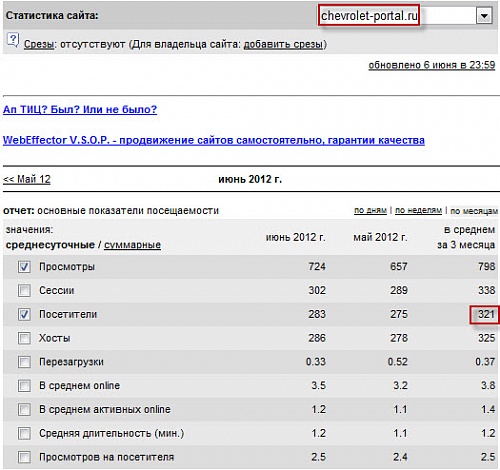Image resolution: width=500 pixels, height=470 pixels.
Task: Switch report view to по дням
Action: pyautogui.click(x=370, y=211)
